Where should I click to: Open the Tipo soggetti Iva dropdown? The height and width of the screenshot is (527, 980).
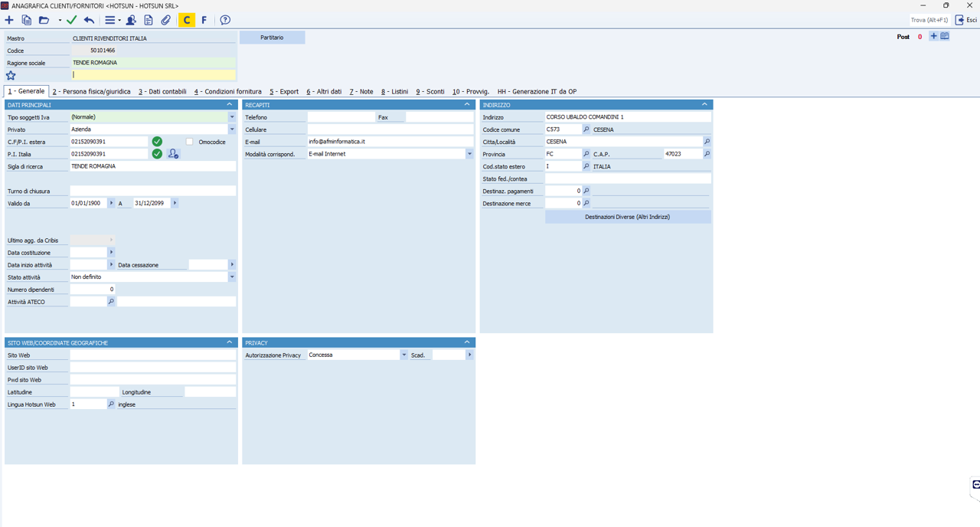(x=232, y=117)
